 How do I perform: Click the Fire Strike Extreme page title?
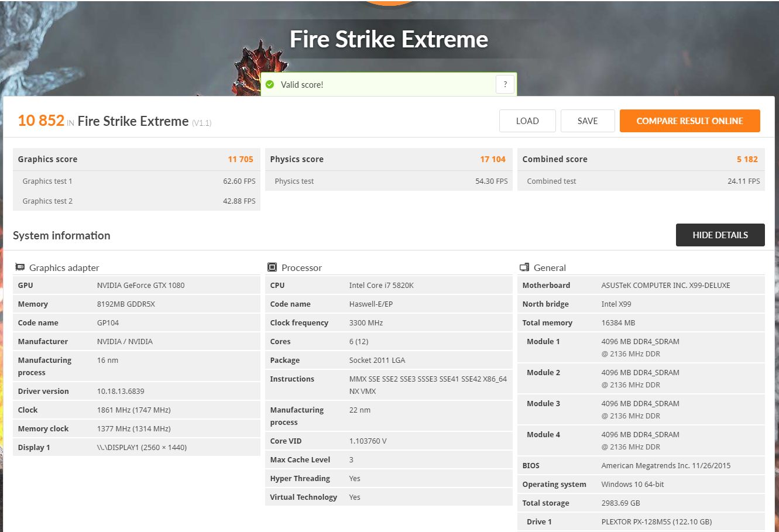[389, 39]
